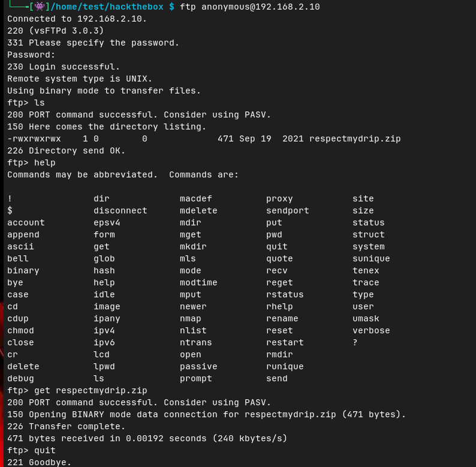Click the 'disconnect' command in the help list
This screenshot has width=476, height=467.
[120, 210]
